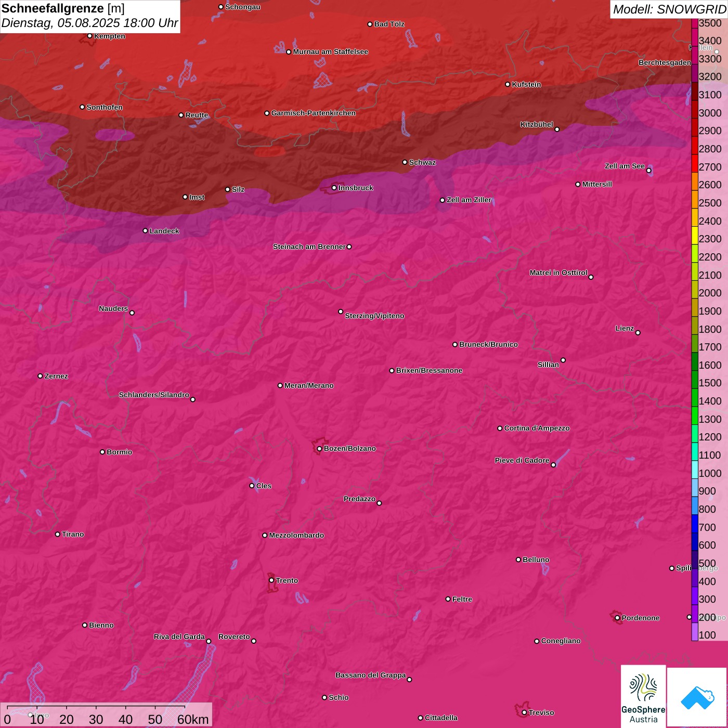
Task: Click the Schlanders/Silandro label
Action: [x=154, y=395]
